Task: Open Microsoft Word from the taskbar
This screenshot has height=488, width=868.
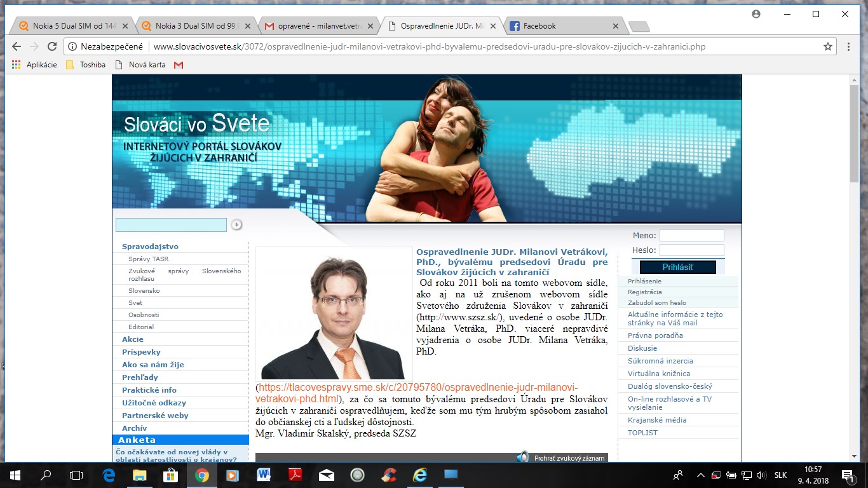Action: click(264, 475)
